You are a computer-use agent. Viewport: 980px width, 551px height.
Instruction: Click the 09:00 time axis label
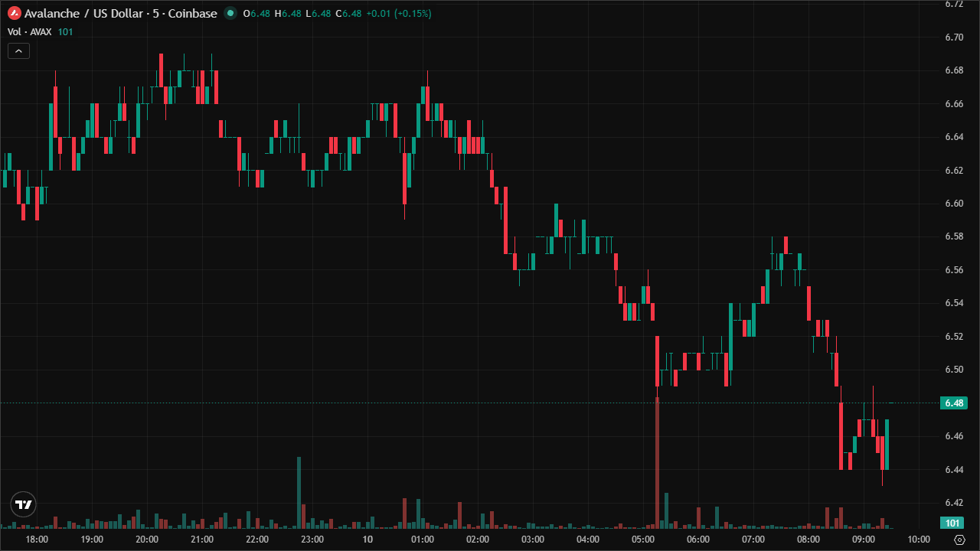coord(864,540)
